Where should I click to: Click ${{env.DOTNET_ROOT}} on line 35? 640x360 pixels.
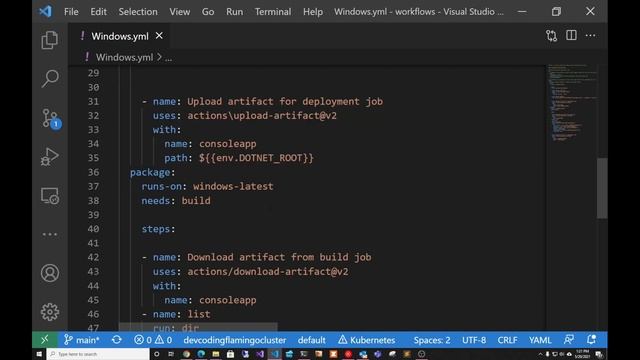point(256,158)
